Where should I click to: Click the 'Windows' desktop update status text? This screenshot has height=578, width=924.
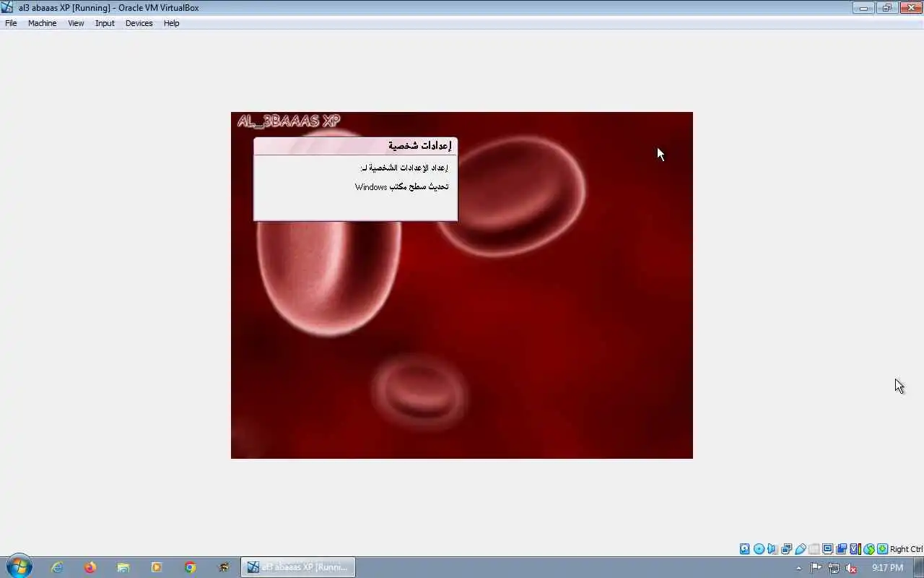tap(401, 186)
